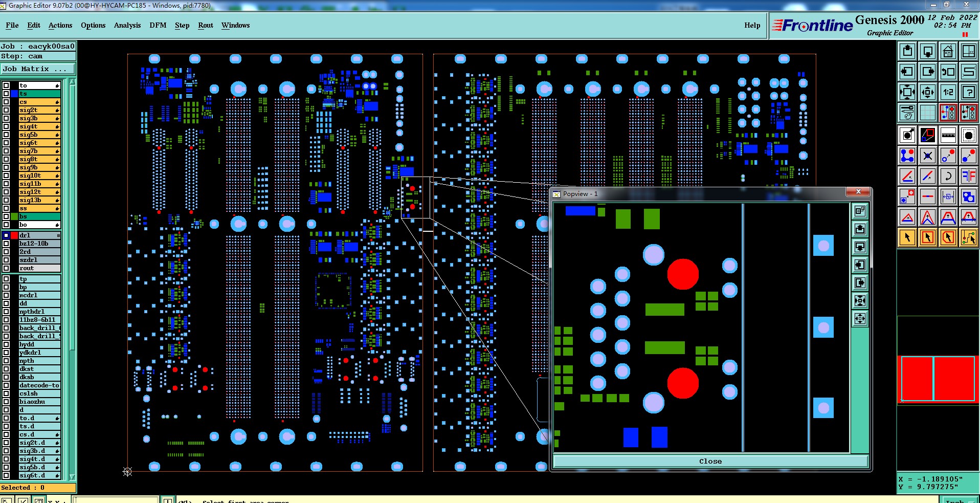Open the Rout menu
Screen dimensions: 980x503
coord(206,26)
